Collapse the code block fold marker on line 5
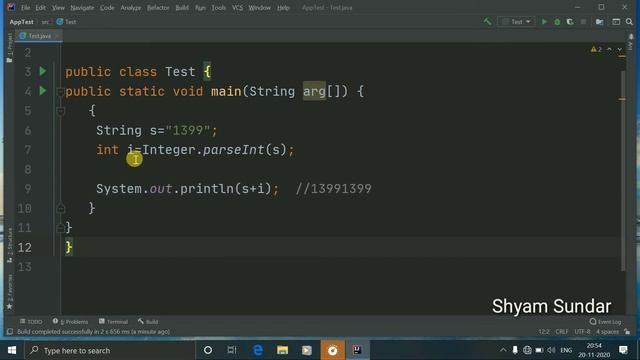 tap(60, 111)
